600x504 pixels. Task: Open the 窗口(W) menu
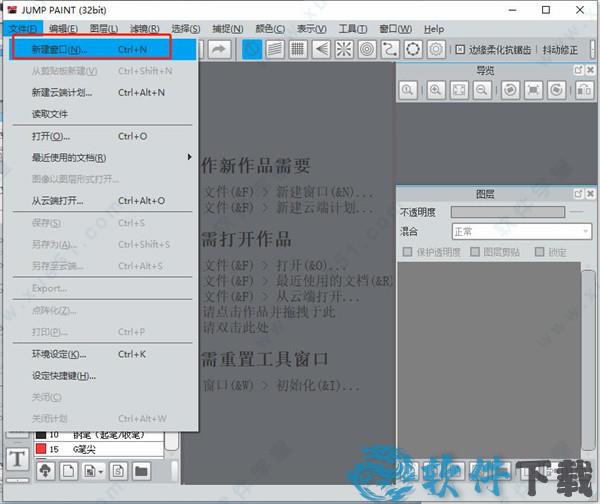point(396,29)
